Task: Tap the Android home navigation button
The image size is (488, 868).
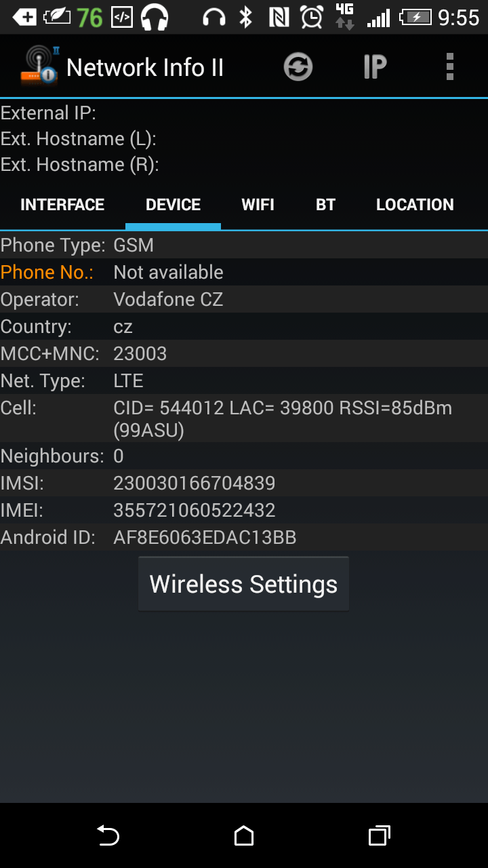Action: (x=244, y=835)
